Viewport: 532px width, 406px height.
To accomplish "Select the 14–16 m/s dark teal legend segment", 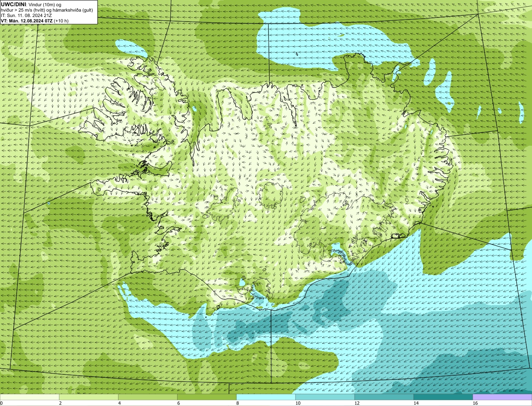I will (x=443, y=397).
